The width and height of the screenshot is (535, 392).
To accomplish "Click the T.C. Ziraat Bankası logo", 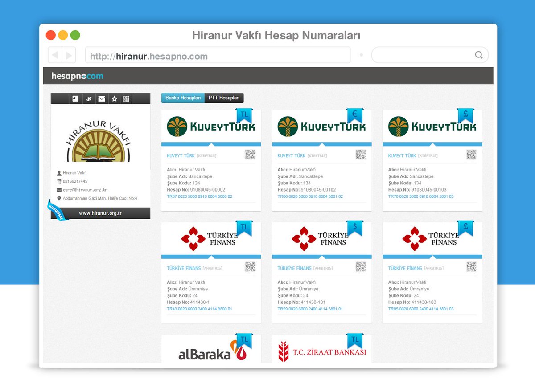I will [322, 351].
